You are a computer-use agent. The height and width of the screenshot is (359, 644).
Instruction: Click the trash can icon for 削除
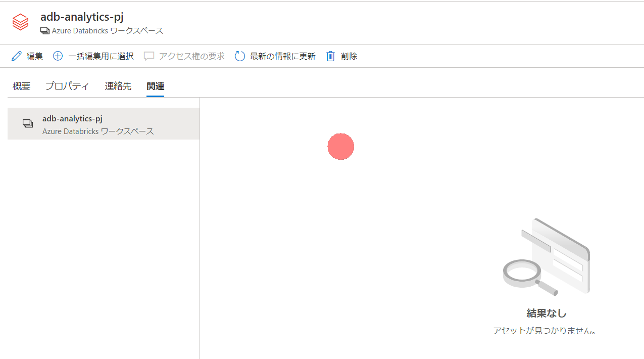[x=330, y=56]
